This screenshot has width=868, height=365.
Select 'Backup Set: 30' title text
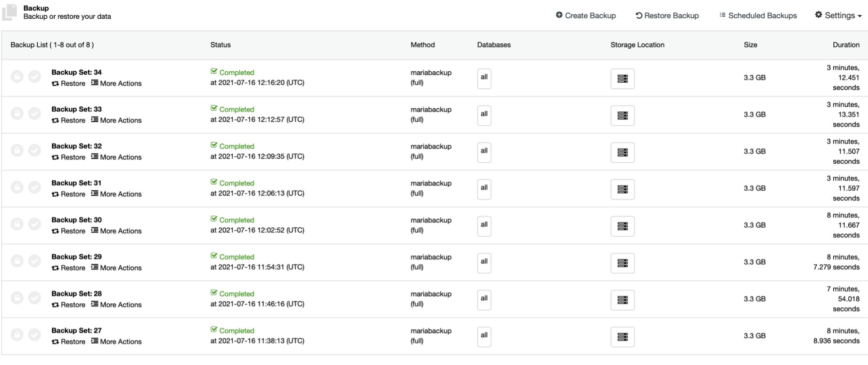76,220
